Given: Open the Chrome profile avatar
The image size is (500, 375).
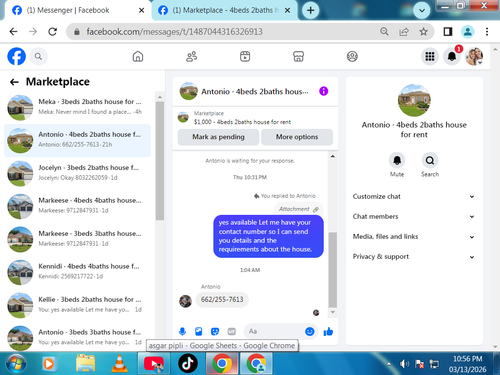Looking at the screenshot, I should tap(467, 32).
